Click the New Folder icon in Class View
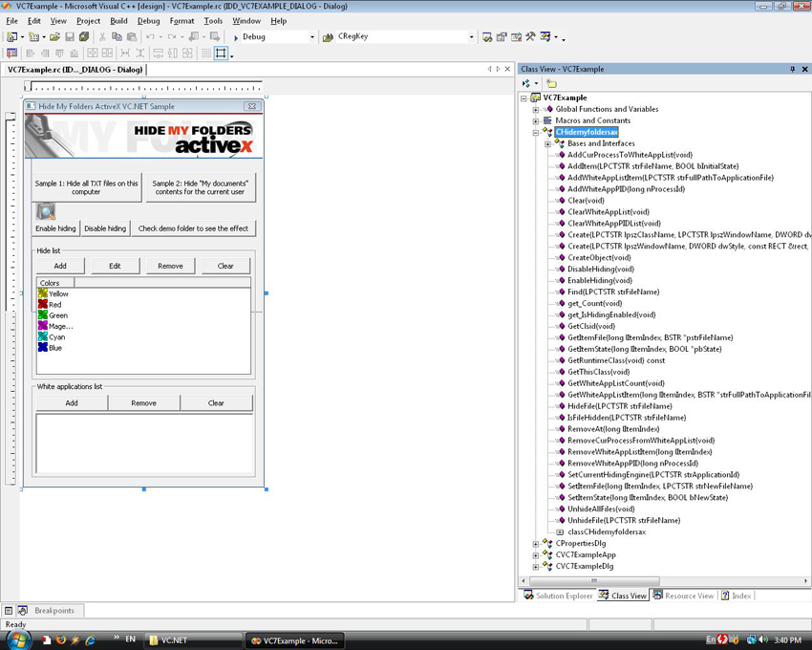This screenshot has width=812, height=650. [551, 83]
